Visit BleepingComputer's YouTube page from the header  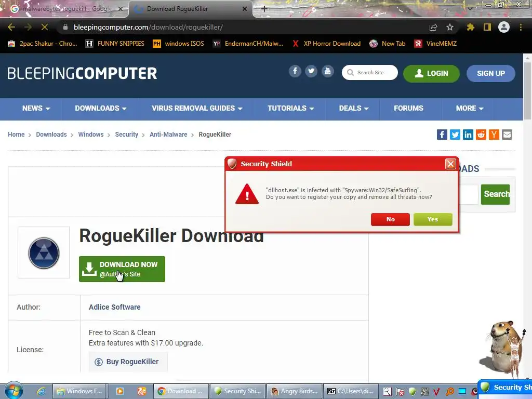tap(327, 71)
